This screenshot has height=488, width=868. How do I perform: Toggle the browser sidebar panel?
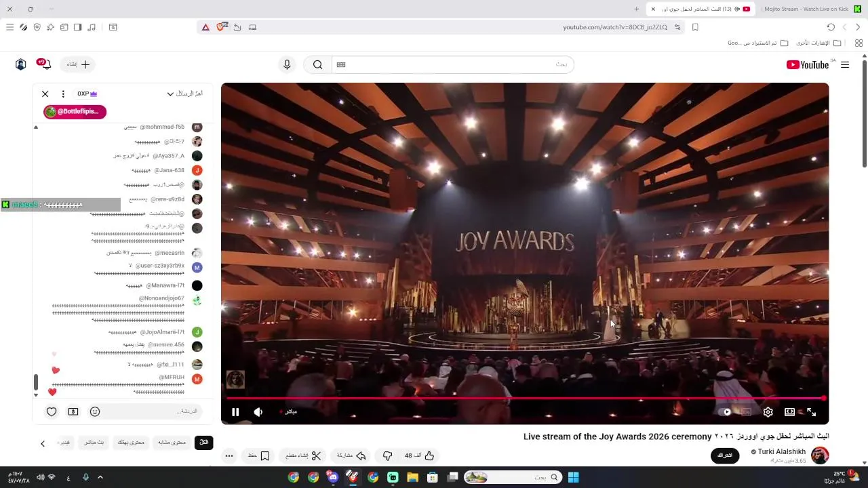77,27
